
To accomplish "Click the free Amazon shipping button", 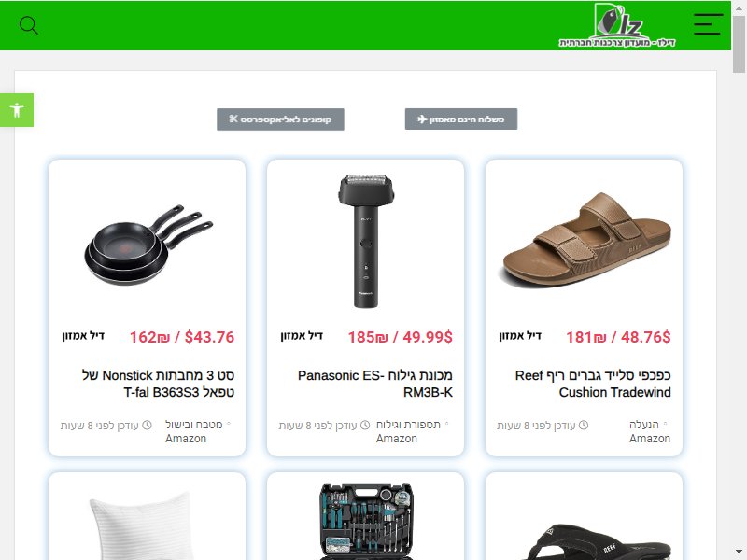I will (460, 119).
